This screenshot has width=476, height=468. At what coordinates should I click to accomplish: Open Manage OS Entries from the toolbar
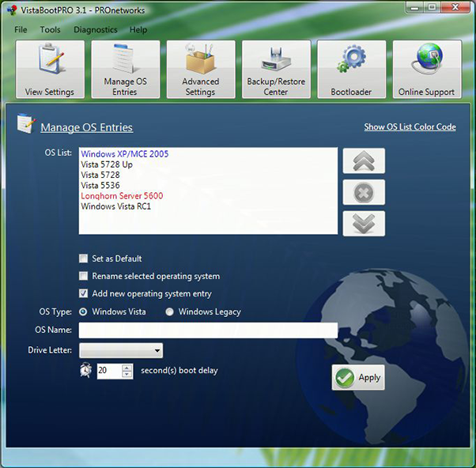[x=126, y=70]
